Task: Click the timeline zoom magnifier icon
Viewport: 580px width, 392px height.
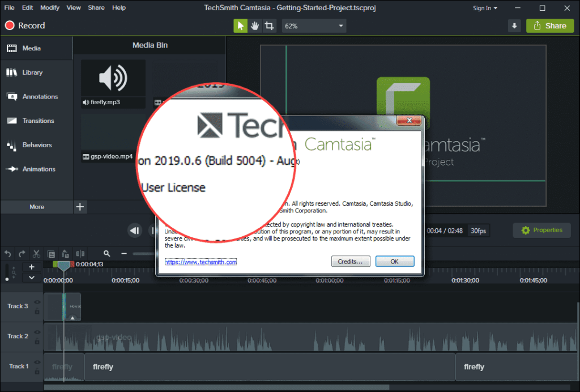Action: click(x=106, y=254)
